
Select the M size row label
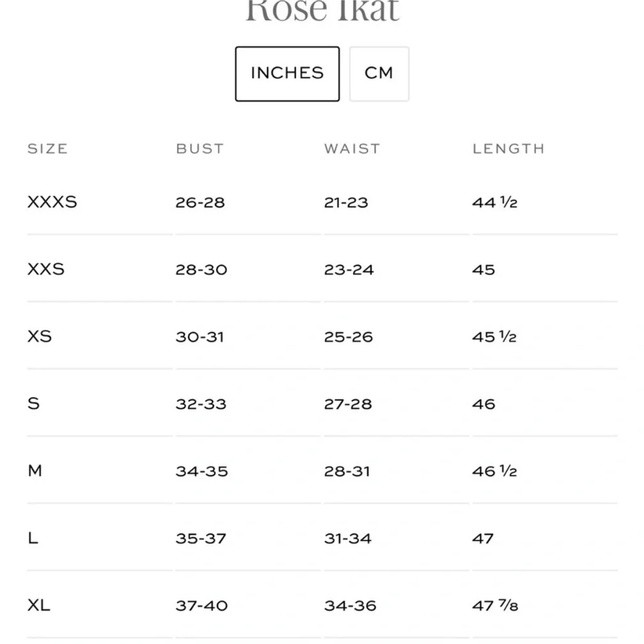35,471
